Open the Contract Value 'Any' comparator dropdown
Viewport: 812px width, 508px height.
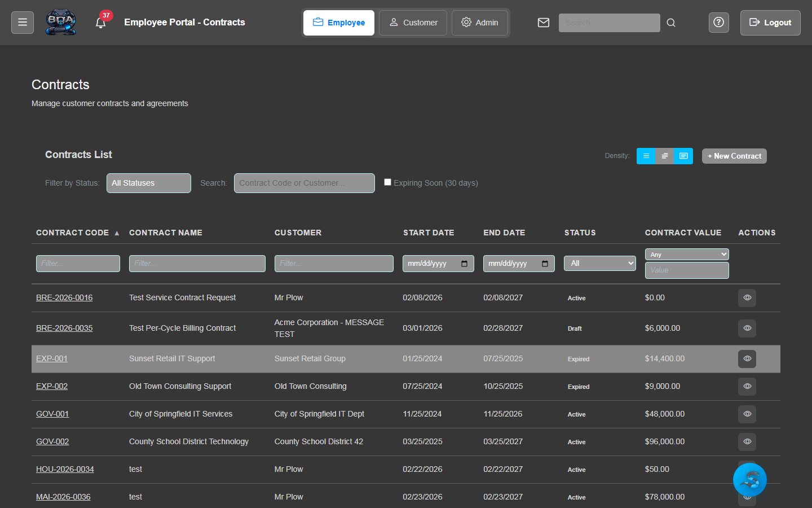686,255
